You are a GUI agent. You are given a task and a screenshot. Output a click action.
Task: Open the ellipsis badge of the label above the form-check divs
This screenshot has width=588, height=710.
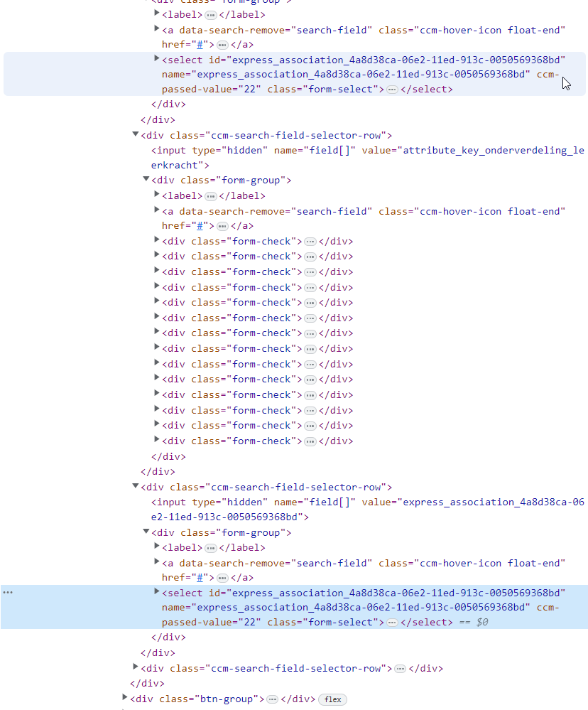click(x=211, y=197)
